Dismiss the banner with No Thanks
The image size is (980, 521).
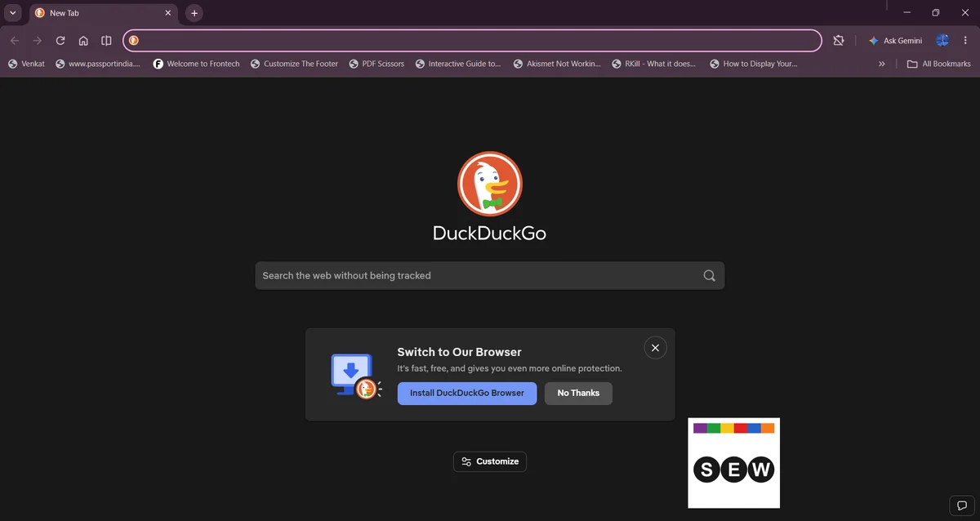[x=578, y=393]
